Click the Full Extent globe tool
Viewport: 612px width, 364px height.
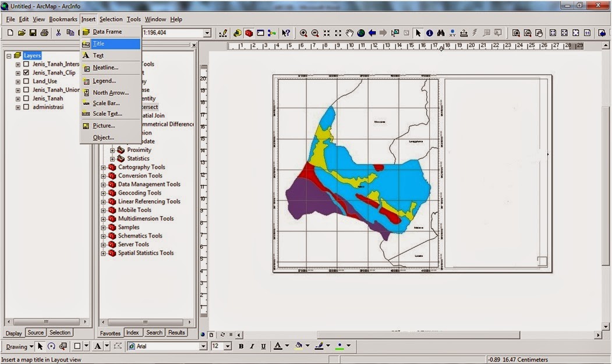pyautogui.click(x=361, y=33)
